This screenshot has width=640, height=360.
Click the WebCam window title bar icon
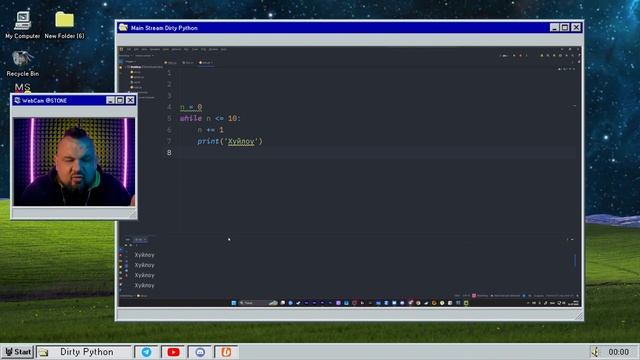pos(17,100)
